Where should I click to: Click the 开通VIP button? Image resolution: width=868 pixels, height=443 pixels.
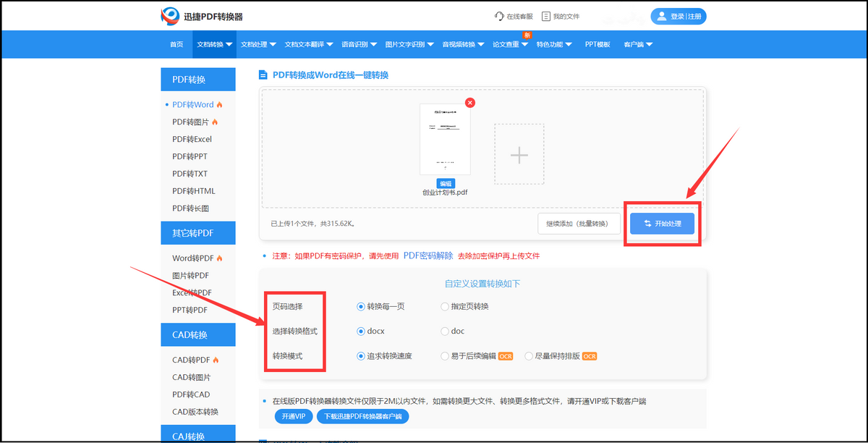pos(294,416)
